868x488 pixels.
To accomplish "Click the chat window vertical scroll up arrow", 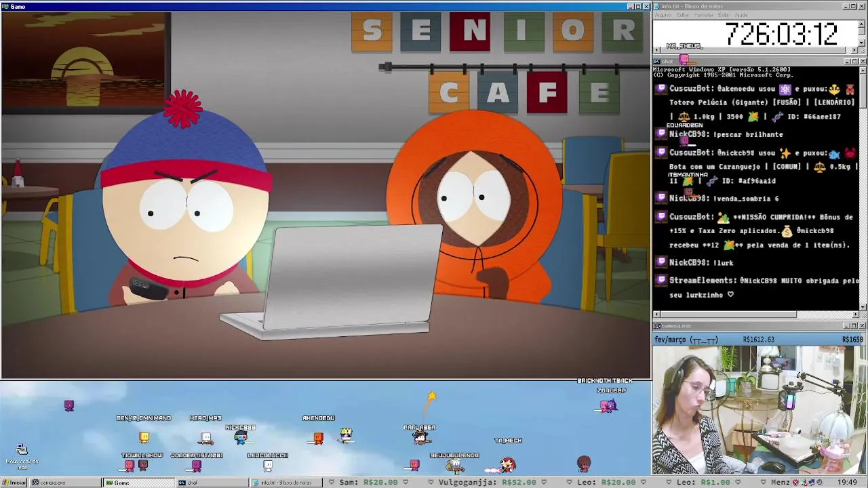I will (863, 70).
